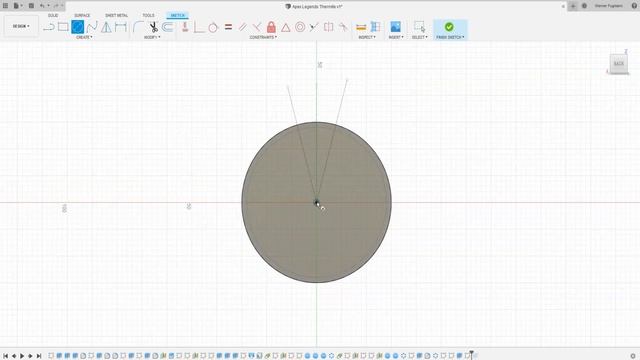Switch to the Surface tab
The height and width of the screenshot is (360, 640).
pos(82,16)
